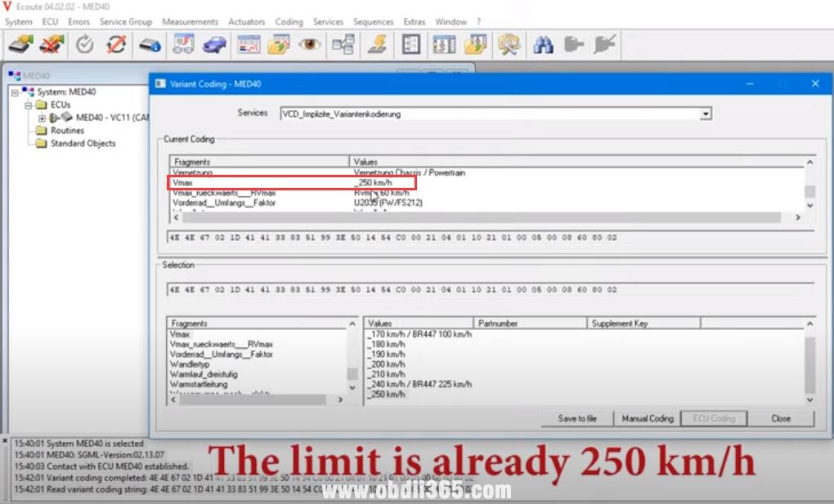834x504 pixels.
Task: Open the Measurements menu
Action: point(191,22)
